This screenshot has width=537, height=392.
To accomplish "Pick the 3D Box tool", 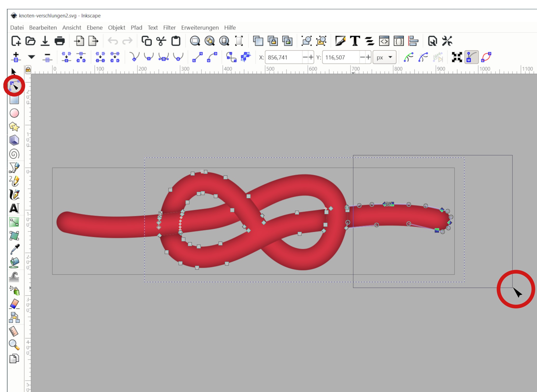I will (x=14, y=140).
